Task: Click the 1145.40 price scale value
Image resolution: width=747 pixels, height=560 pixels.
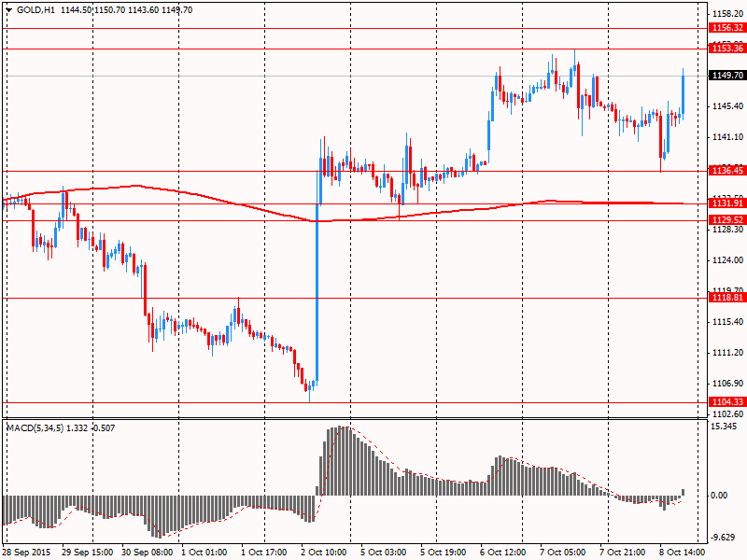Action: coord(728,106)
